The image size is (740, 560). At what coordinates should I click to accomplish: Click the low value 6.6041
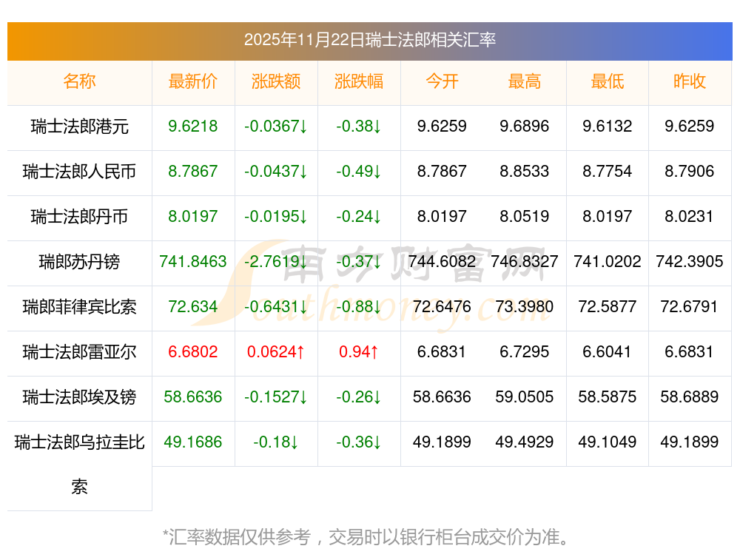pos(608,351)
